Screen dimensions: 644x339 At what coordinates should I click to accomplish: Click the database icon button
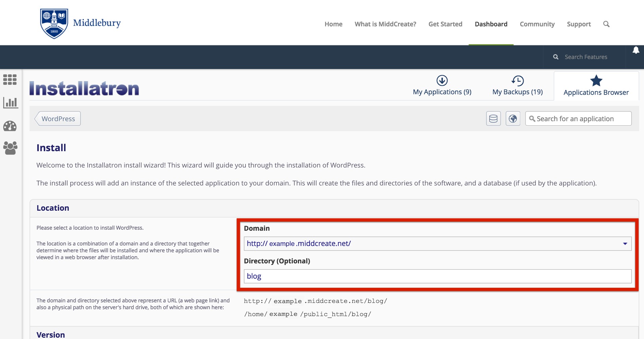tap(493, 119)
